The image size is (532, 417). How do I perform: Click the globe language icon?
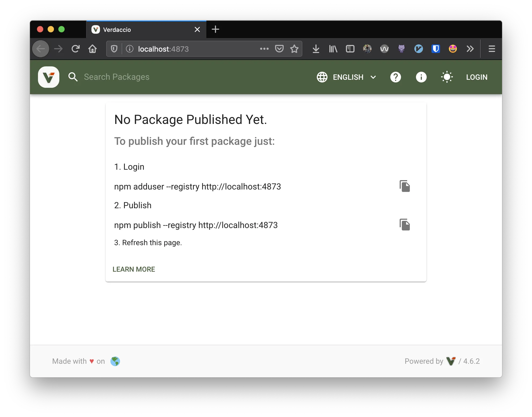pyautogui.click(x=322, y=77)
